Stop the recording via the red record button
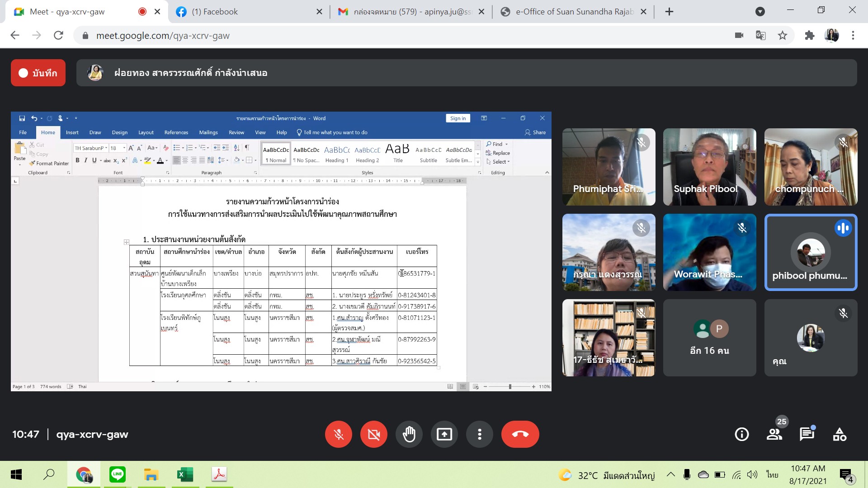The width and height of the screenshot is (868, 488). 38,73
